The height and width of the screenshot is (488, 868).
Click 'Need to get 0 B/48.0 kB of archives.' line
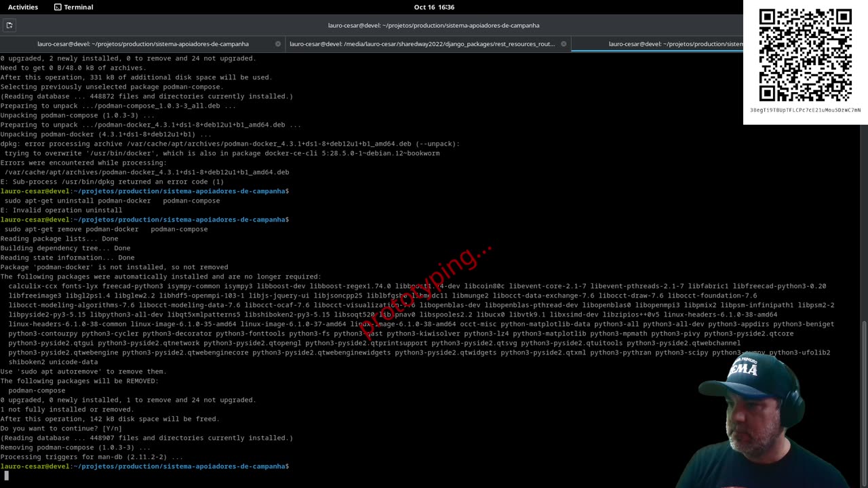[73, 68]
